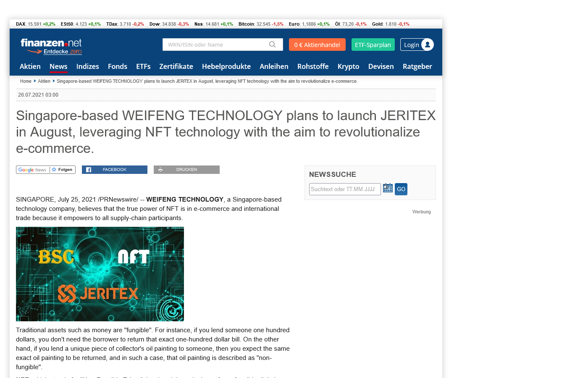Click the Nas ticker quote
The height and width of the screenshot is (378, 588).
coord(214,24)
